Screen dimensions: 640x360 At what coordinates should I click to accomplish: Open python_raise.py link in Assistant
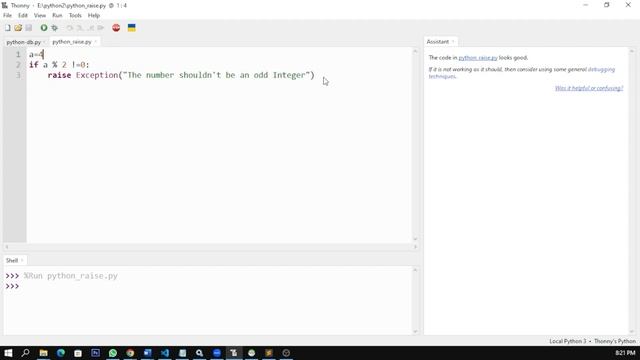click(x=478, y=58)
